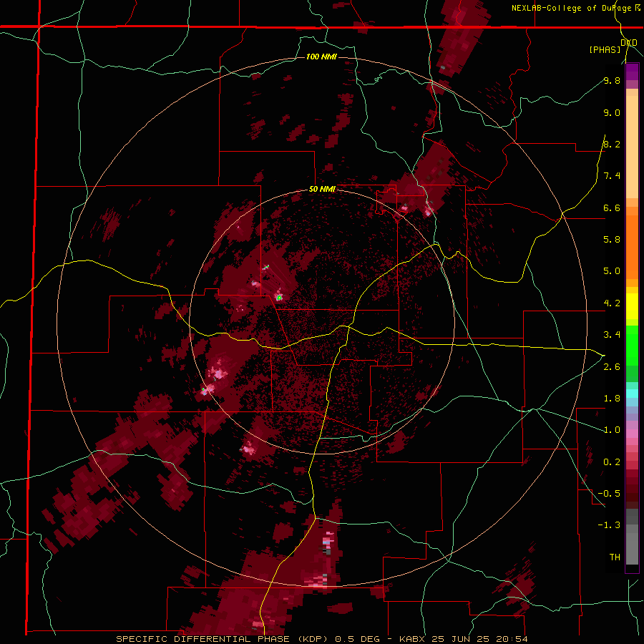The width and height of the screenshot is (644, 644).
Task: Click the KABX 25 JUN 25 20:54 timestamp
Action: 463,639
